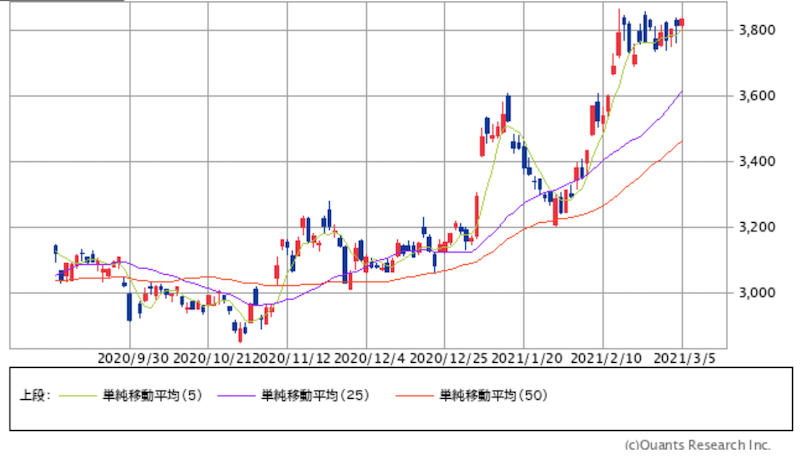Click the 2021/2/10 date label
Image resolution: width=800 pixels, height=464 pixels.
click(606, 358)
